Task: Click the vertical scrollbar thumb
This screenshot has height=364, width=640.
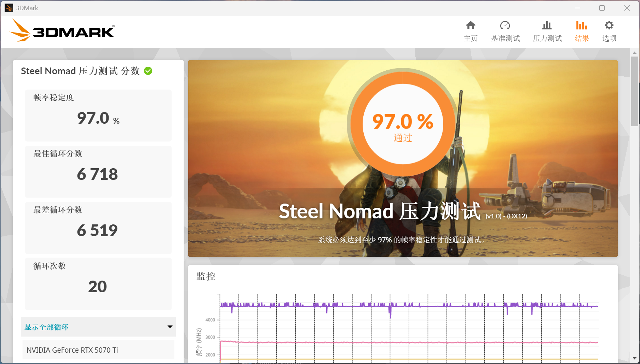Action: pos(635,91)
